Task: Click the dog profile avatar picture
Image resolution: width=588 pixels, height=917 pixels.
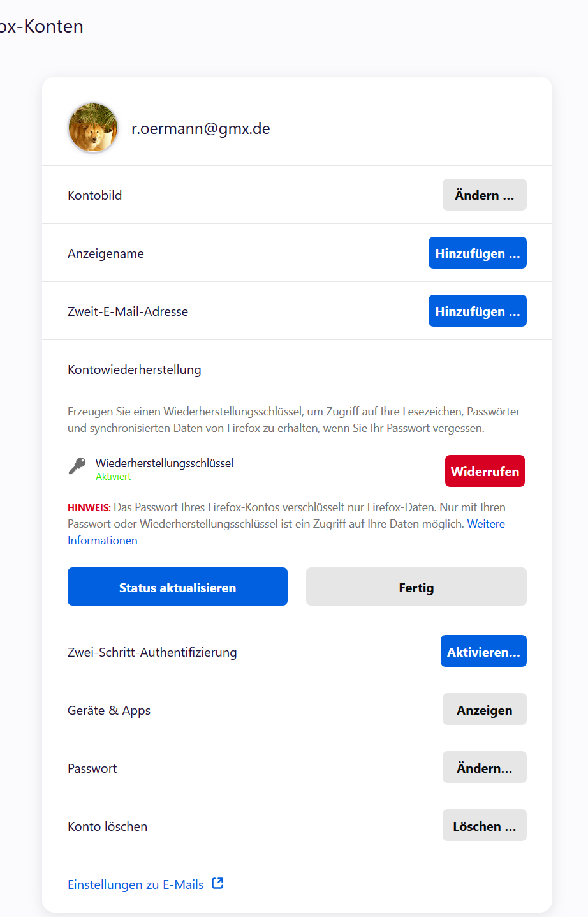Action: (93, 128)
